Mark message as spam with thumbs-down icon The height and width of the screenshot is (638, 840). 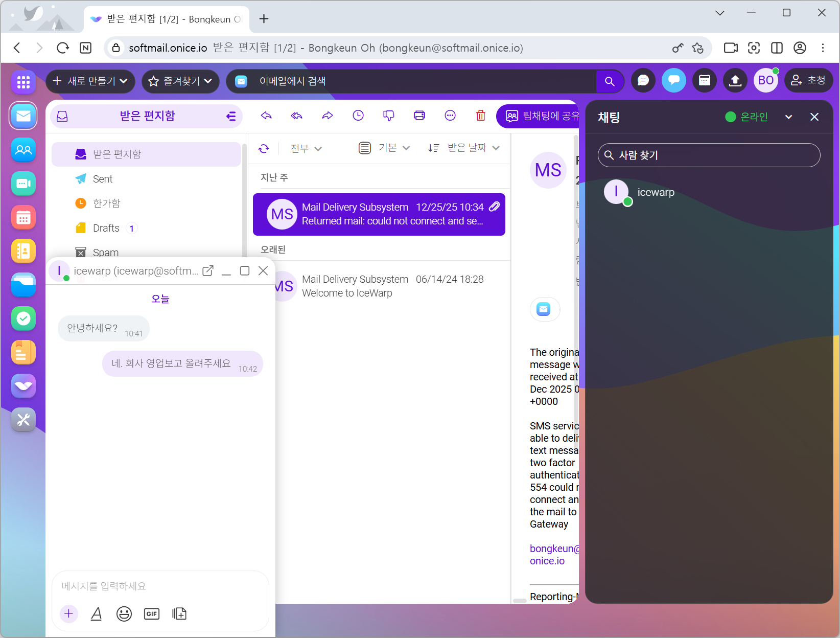tap(389, 116)
